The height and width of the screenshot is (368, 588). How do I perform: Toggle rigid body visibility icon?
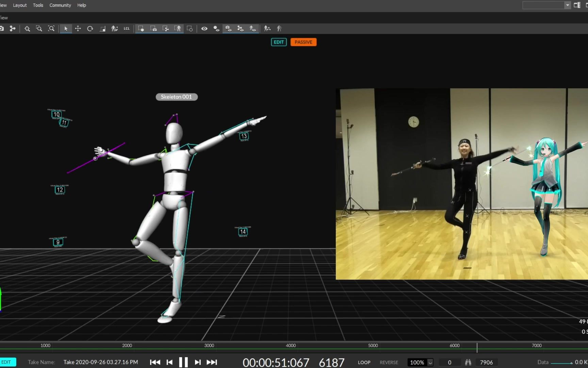(241, 29)
